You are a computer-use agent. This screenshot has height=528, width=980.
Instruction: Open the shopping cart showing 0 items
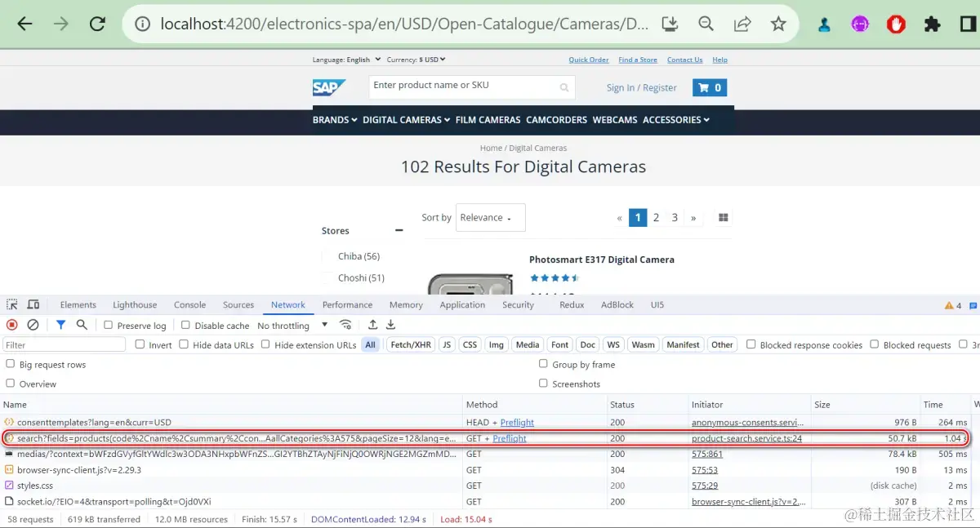[710, 87]
